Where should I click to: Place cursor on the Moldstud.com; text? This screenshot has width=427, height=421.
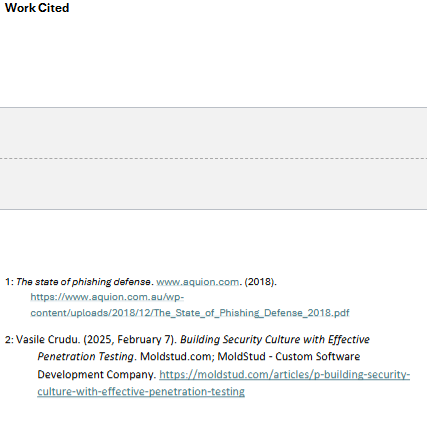[177, 357]
